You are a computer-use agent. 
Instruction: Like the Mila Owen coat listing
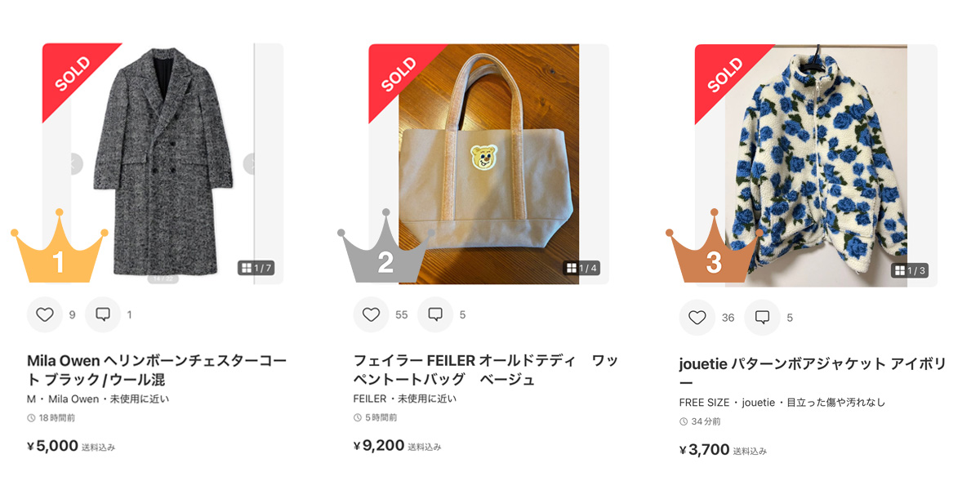45,314
